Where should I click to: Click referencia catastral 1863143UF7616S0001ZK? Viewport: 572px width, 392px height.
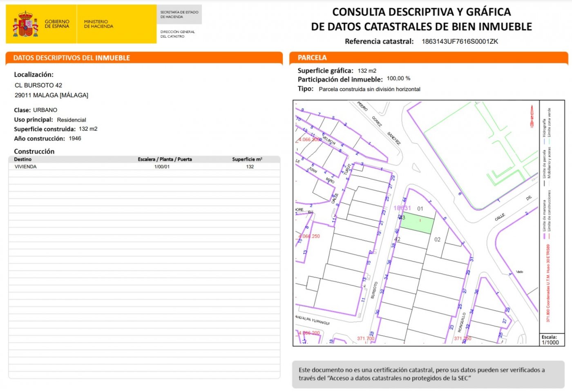[x=461, y=41]
